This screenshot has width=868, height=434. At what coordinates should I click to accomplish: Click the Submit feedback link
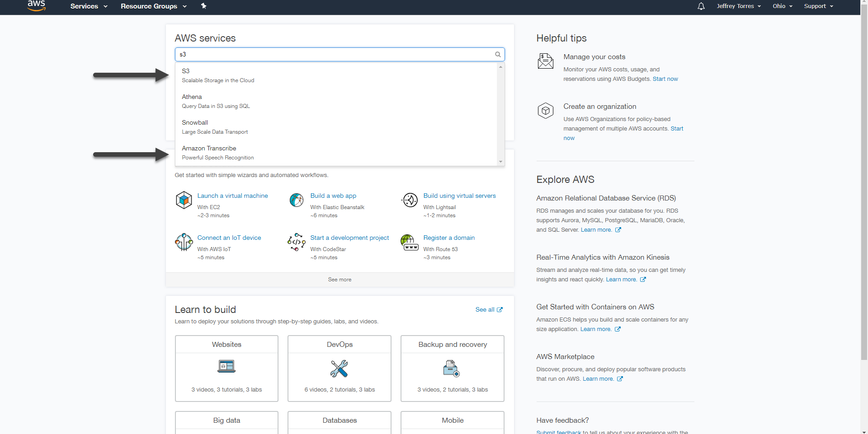(x=558, y=432)
